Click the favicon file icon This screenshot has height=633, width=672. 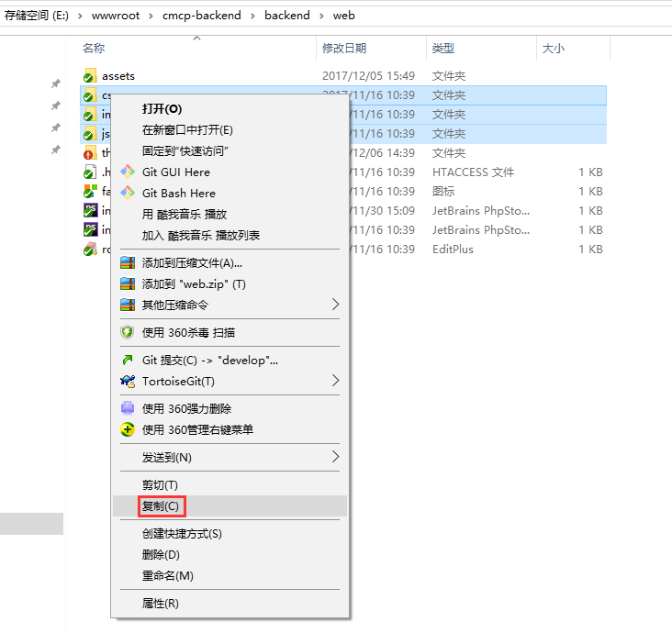point(90,192)
